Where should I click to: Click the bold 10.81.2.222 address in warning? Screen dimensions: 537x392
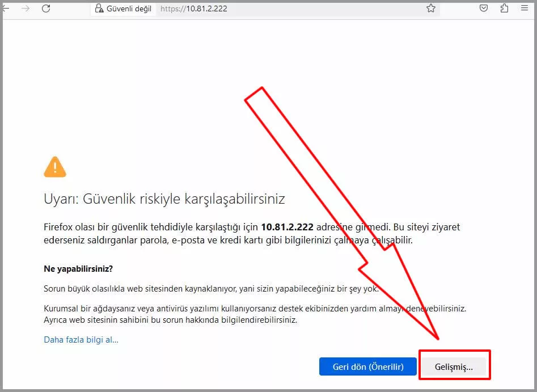(x=287, y=227)
